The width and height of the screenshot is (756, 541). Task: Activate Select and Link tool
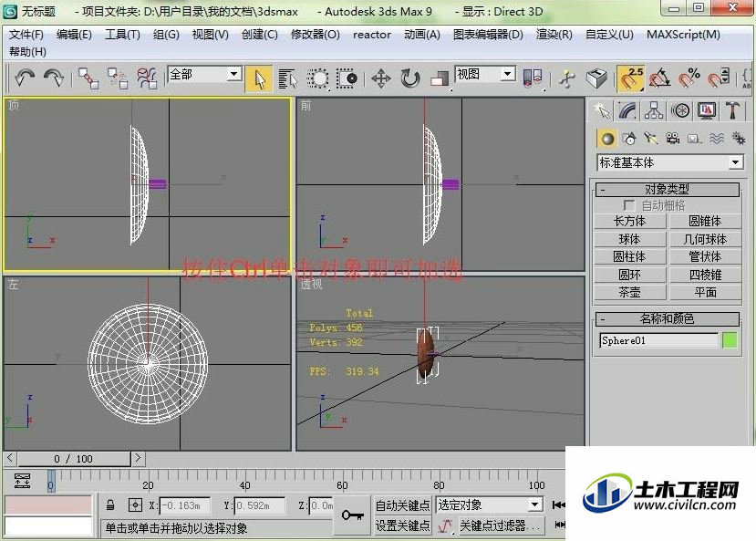88,78
